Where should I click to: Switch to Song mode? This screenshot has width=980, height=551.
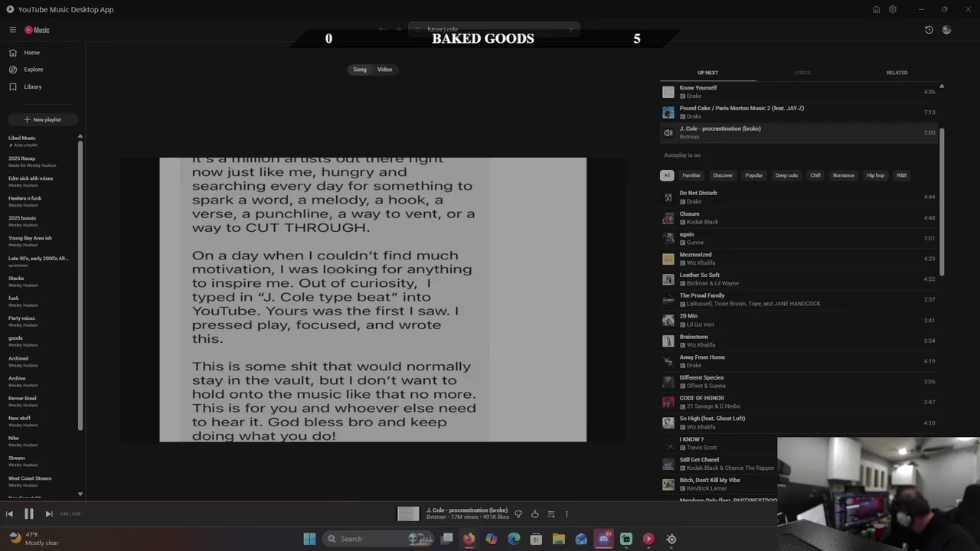pos(360,70)
